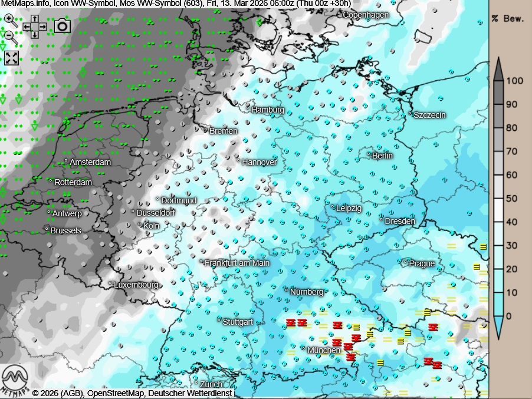Pan the map up

pyautogui.click(x=35, y=19)
